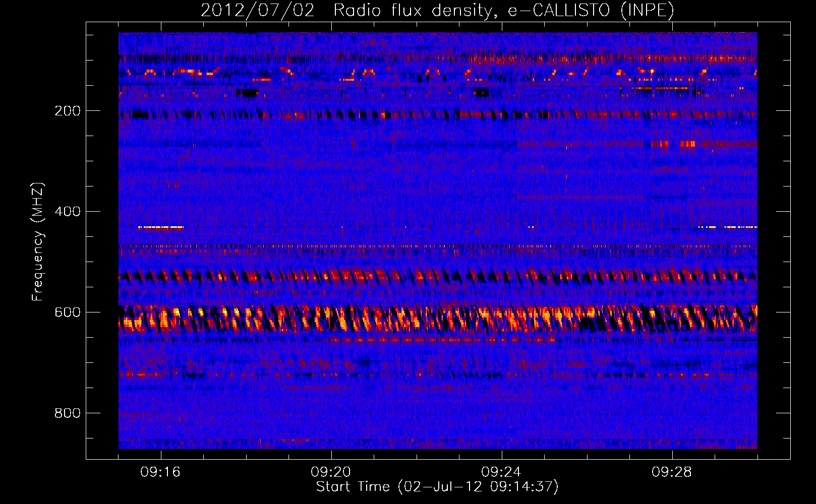Click the '09:20' time tick label
The image size is (816, 504).
pyautogui.click(x=331, y=472)
